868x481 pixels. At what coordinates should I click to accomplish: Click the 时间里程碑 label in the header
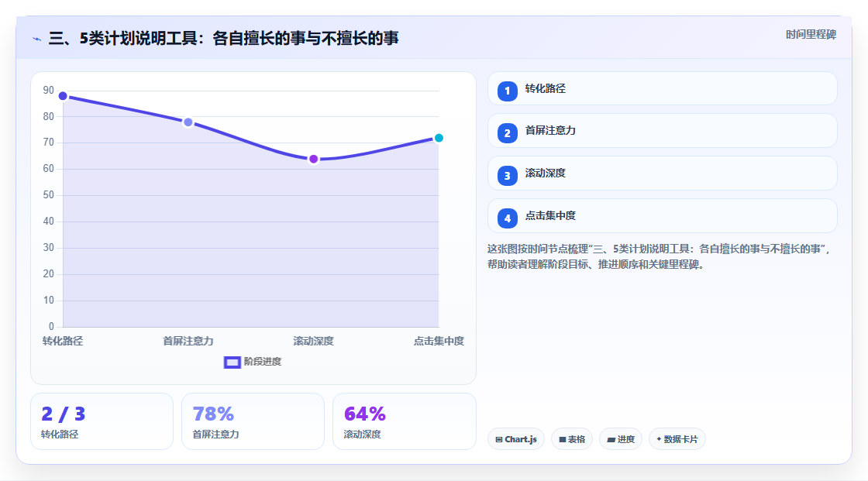pyautogui.click(x=811, y=34)
